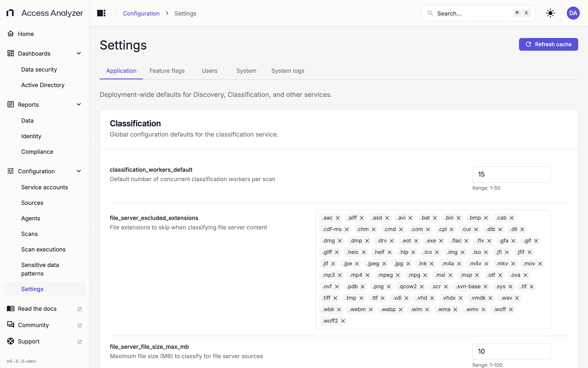Select Settings in the sidebar

click(45, 289)
